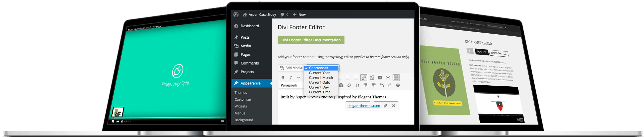
Task: Open the elegantthemes.com link
Action: 364,106
